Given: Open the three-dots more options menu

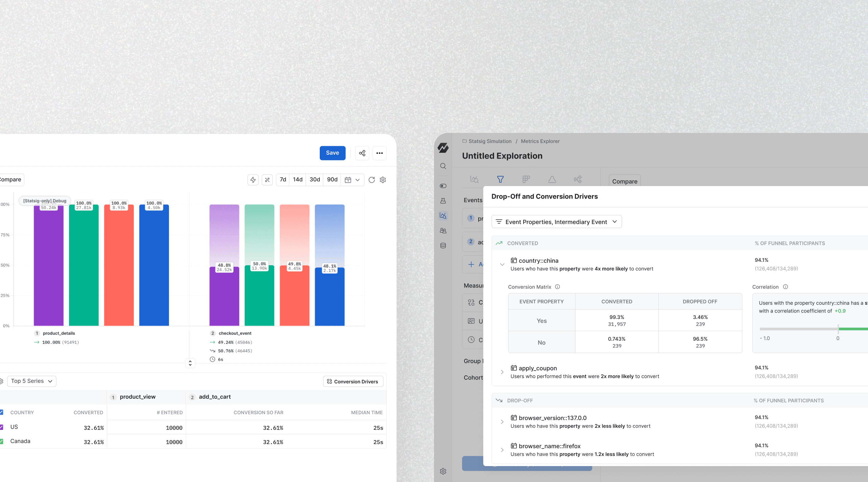Looking at the screenshot, I should coord(379,153).
